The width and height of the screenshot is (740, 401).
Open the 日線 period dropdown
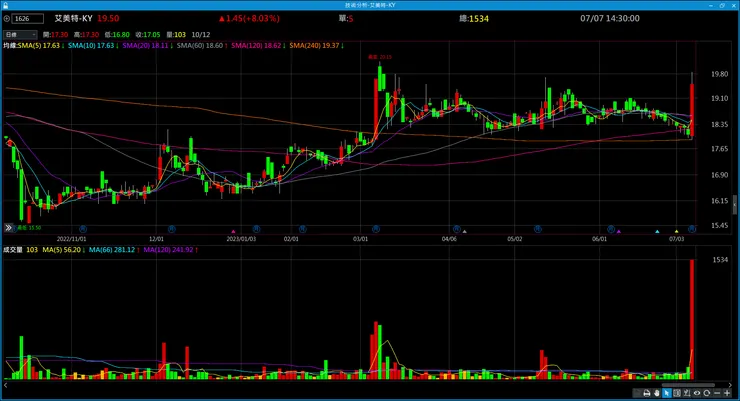coord(20,34)
